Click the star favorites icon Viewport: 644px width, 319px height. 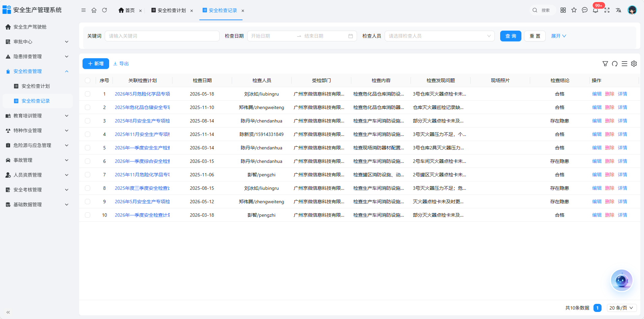point(574,10)
